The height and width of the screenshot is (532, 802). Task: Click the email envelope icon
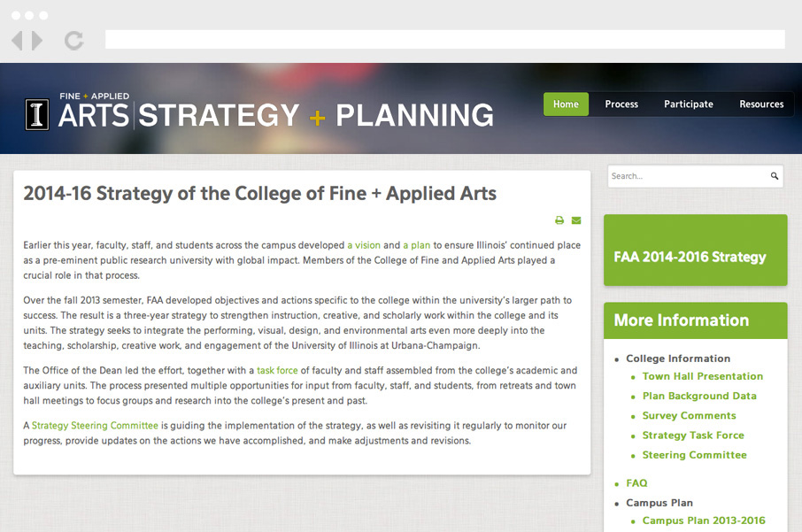pyautogui.click(x=576, y=220)
